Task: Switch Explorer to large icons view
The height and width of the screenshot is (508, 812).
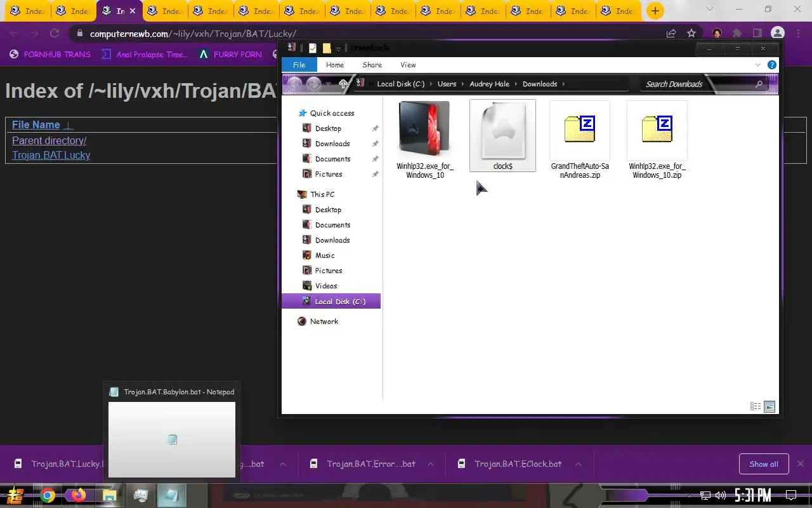Action: pos(769,406)
